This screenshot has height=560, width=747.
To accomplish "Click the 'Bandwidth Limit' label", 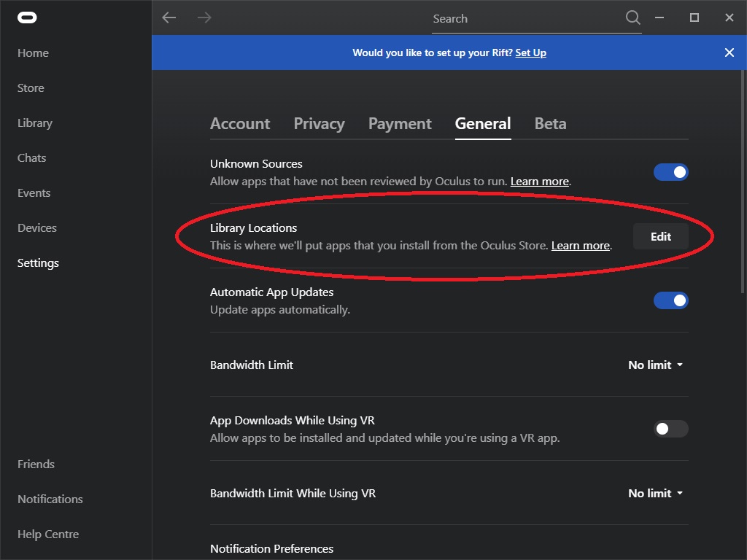I will point(252,365).
